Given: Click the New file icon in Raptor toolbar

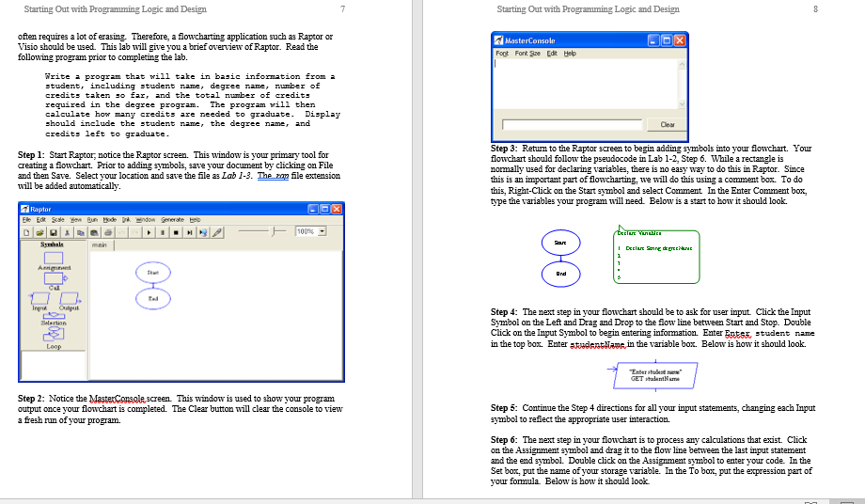Looking at the screenshot, I should point(26,232).
